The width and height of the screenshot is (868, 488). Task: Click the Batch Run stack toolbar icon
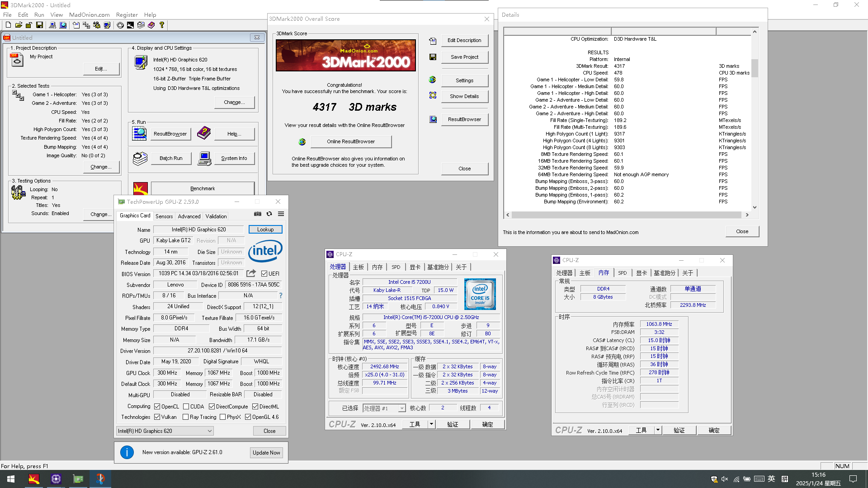pyautogui.click(x=141, y=25)
